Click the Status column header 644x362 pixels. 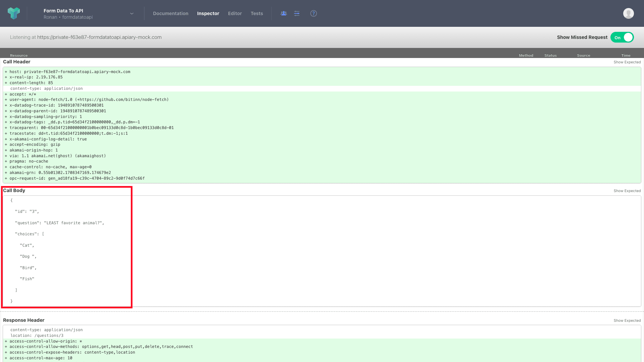point(550,55)
